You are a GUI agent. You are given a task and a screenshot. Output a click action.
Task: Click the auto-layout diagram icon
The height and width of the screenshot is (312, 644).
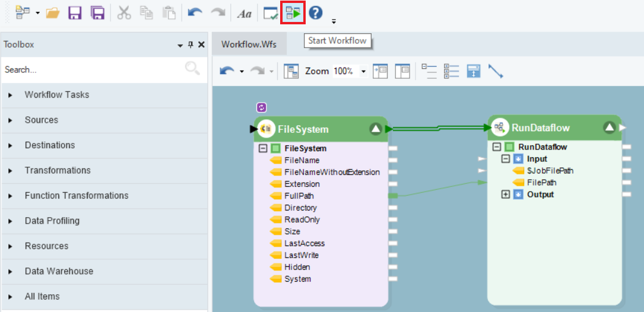291,71
